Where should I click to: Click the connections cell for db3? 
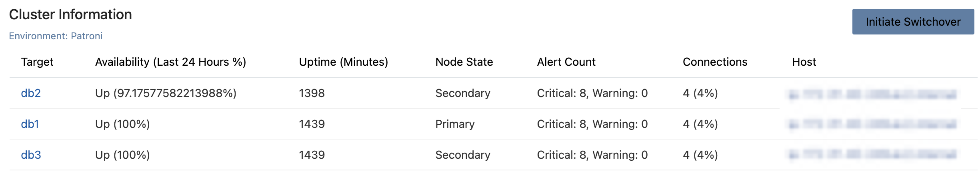(700, 155)
